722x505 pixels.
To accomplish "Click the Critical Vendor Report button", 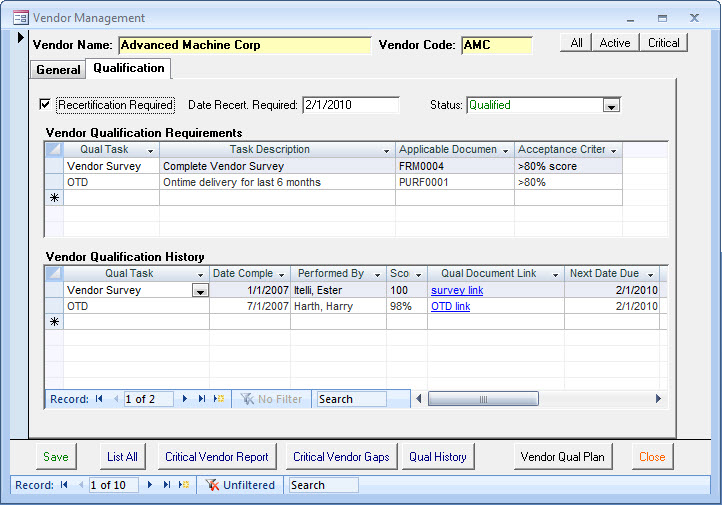I will pos(217,457).
